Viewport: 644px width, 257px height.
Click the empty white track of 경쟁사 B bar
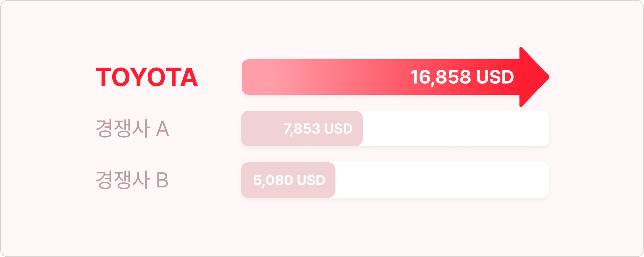pos(442,180)
